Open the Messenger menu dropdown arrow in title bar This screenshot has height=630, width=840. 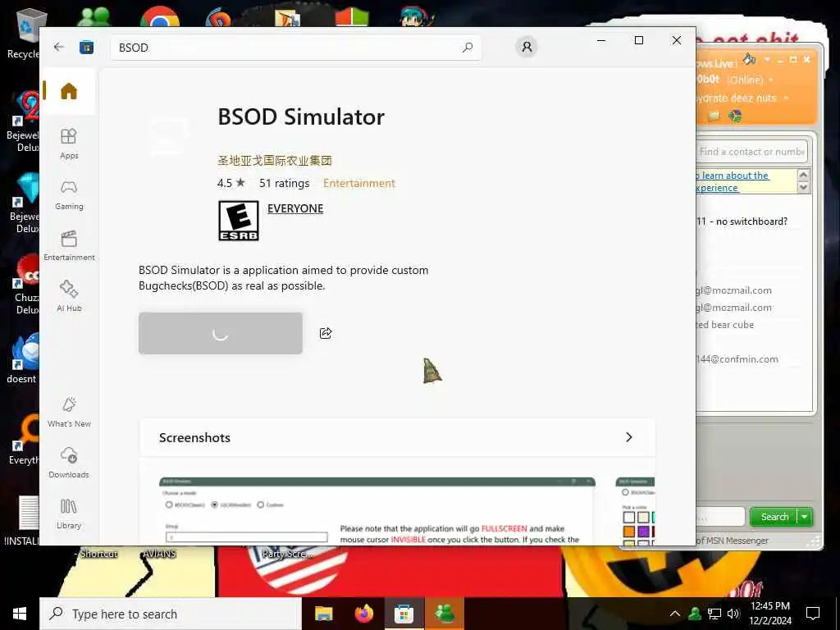[767, 59]
